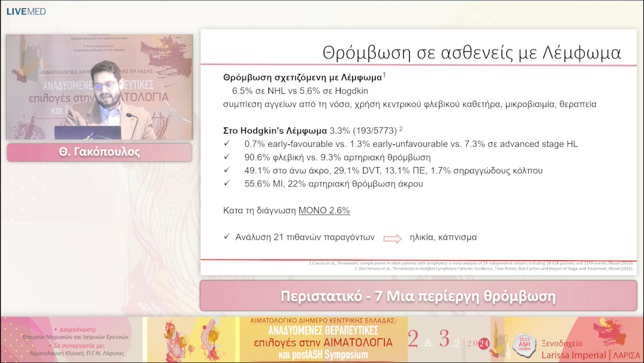Select the speaker name label Θ. Γακόπουλος

click(x=99, y=152)
